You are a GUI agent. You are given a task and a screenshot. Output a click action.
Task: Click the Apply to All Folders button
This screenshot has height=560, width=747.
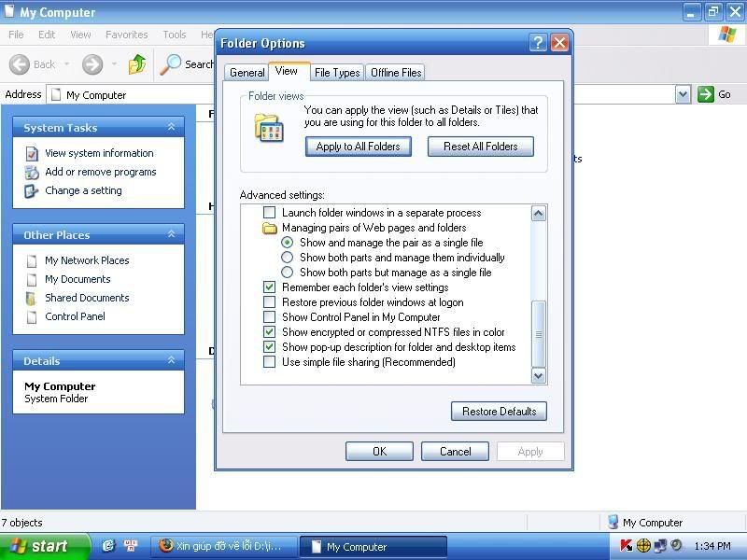[x=359, y=147]
